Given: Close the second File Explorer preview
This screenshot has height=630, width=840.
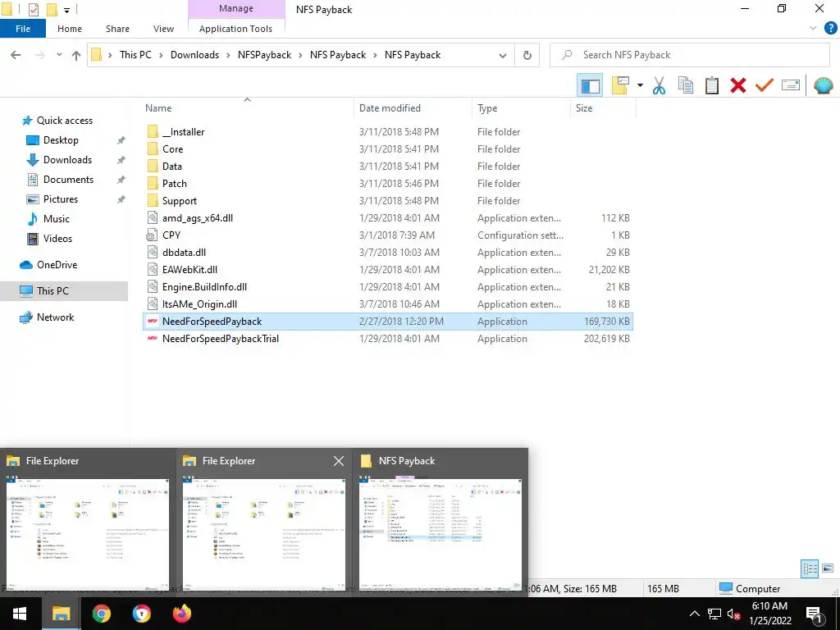Looking at the screenshot, I should click(339, 461).
